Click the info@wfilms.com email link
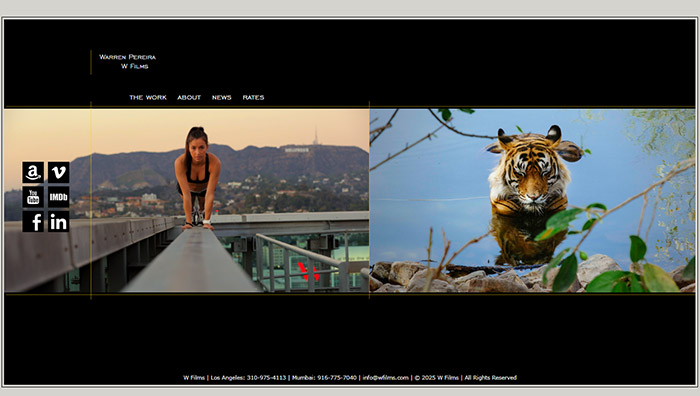The height and width of the screenshot is (396, 700). [x=385, y=378]
